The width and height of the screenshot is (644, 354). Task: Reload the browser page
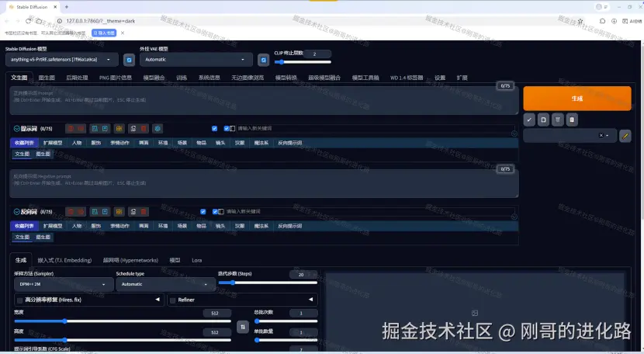28,21
